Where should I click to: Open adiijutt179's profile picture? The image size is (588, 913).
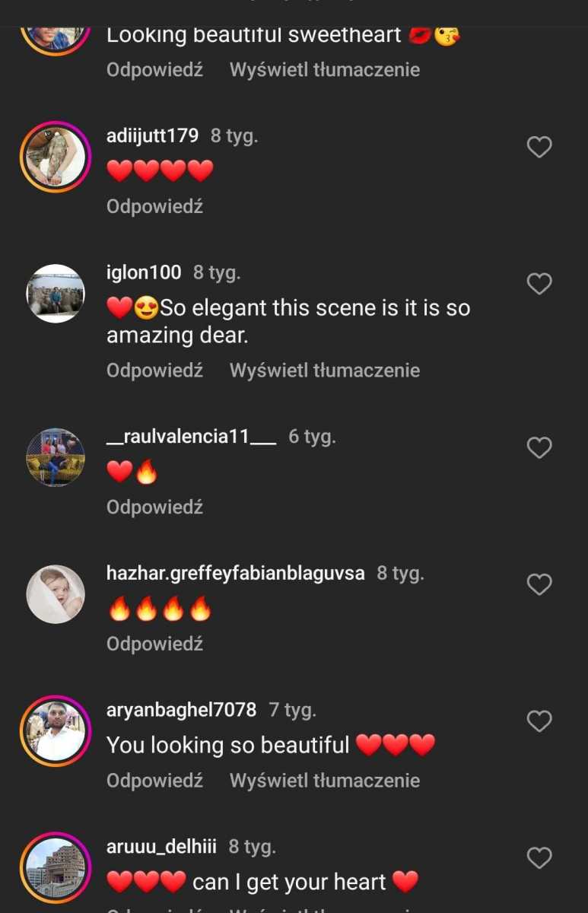(x=56, y=157)
